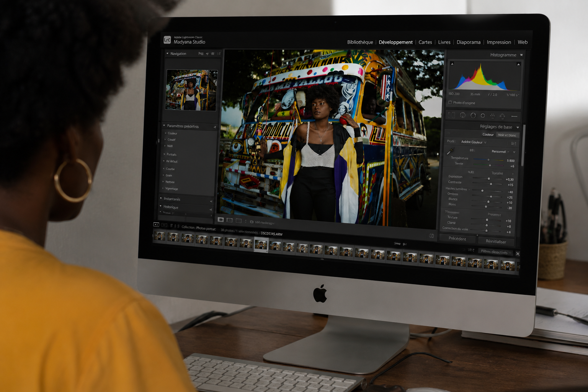
Task: Select the first thumbnail in the filmstrip
Action: pyautogui.click(x=160, y=236)
